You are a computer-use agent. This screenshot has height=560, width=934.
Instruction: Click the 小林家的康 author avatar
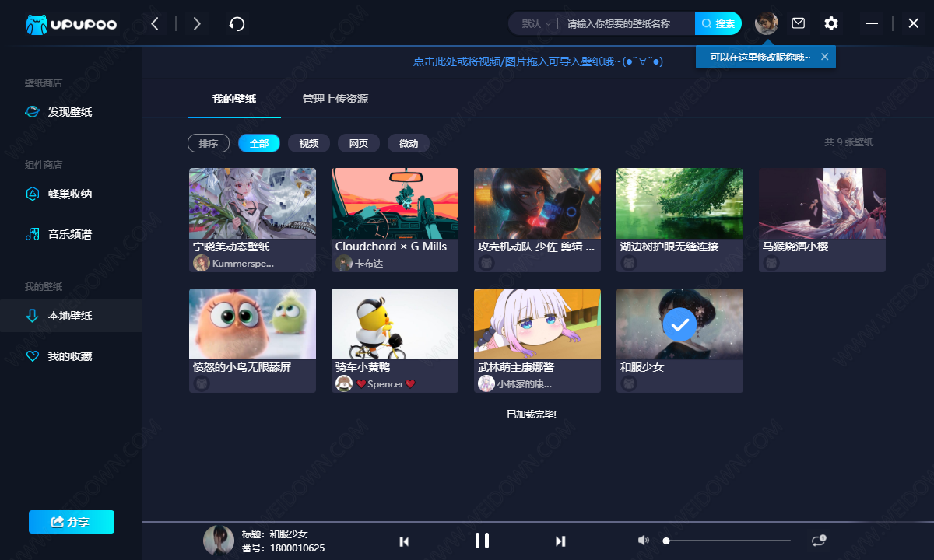click(486, 383)
